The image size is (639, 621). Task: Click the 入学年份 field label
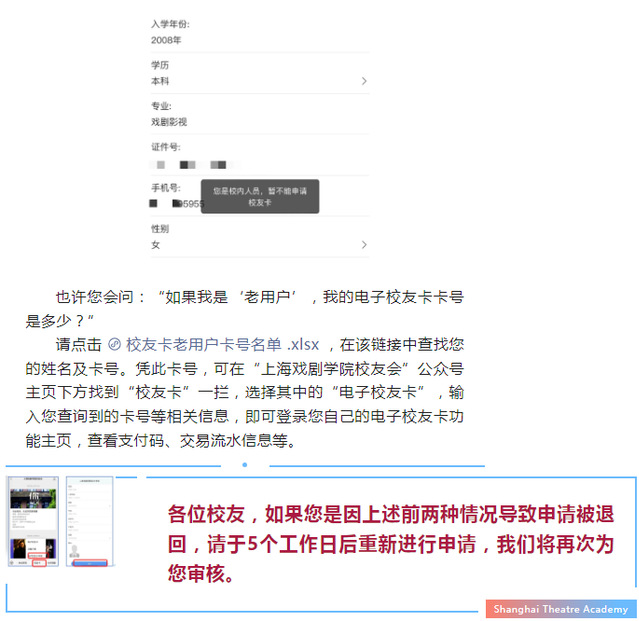point(170,23)
